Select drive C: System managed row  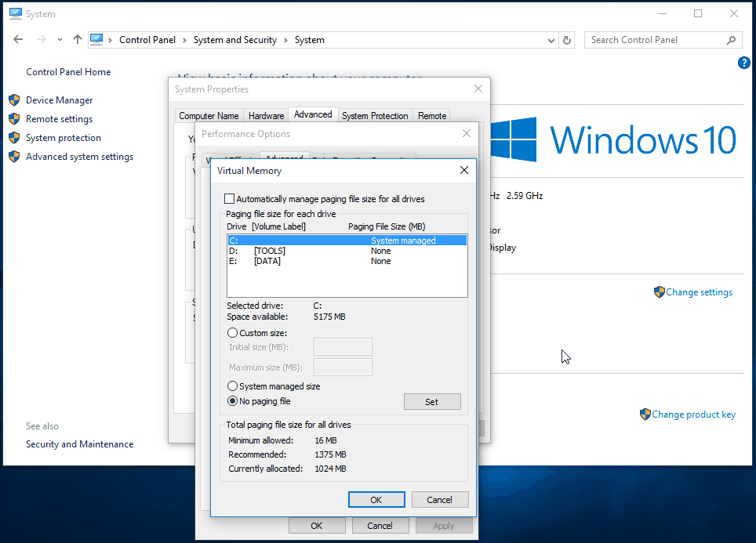coord(347,241)
